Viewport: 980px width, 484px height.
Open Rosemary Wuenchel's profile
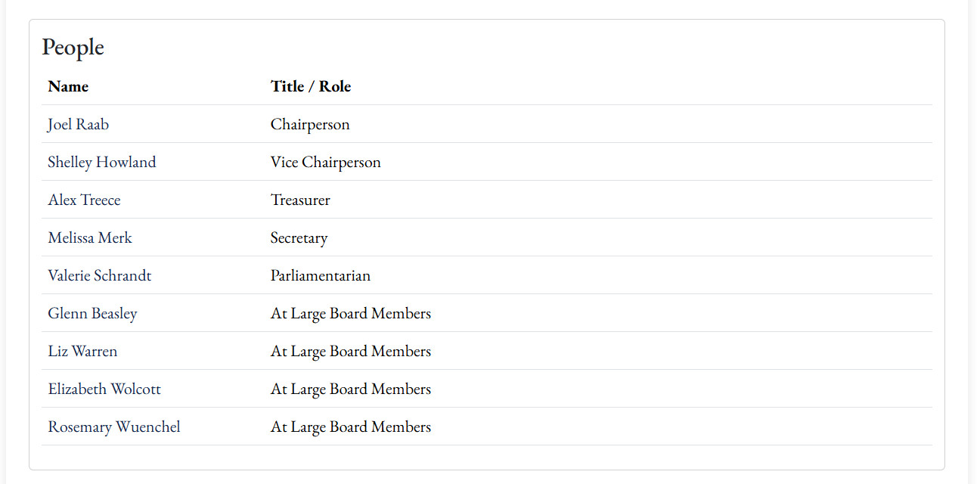point(114,427)
